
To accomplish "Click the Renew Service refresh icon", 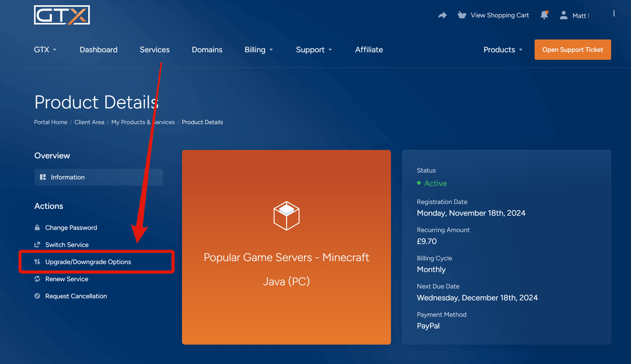I will click(x=37, y=279).
